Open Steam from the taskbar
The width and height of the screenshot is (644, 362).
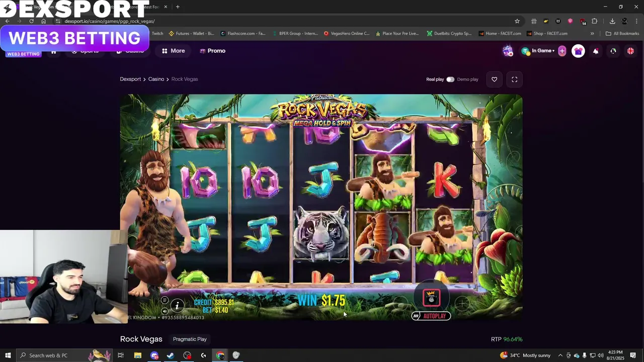171,355
